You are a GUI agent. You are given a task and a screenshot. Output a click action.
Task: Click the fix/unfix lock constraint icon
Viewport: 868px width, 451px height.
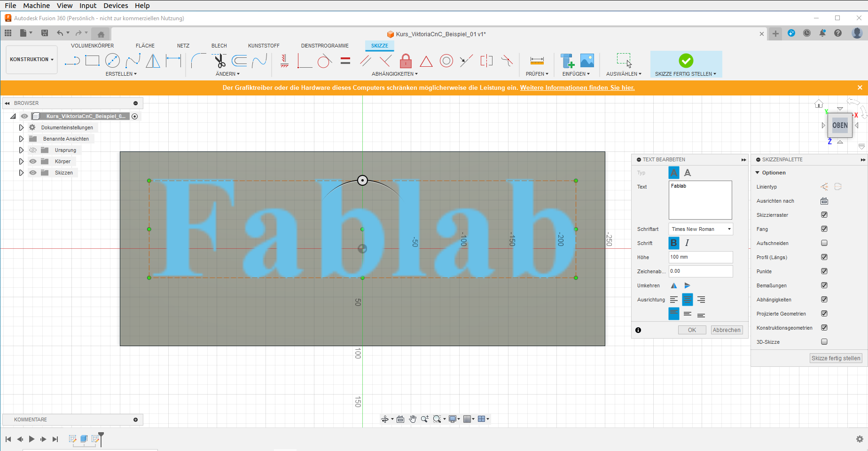click(406, 61)
